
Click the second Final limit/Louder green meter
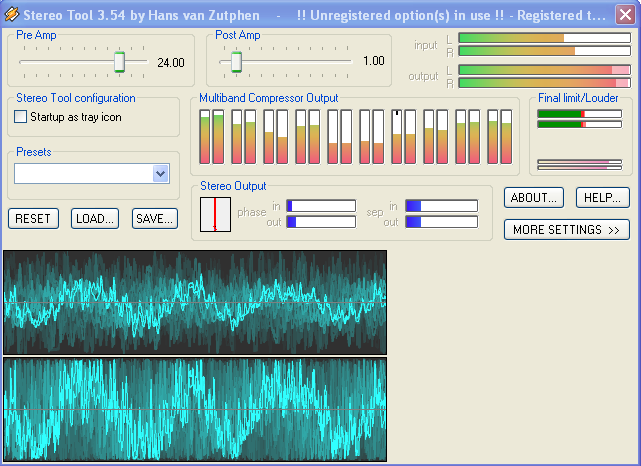pyautogui.click(x=580, y=124)
